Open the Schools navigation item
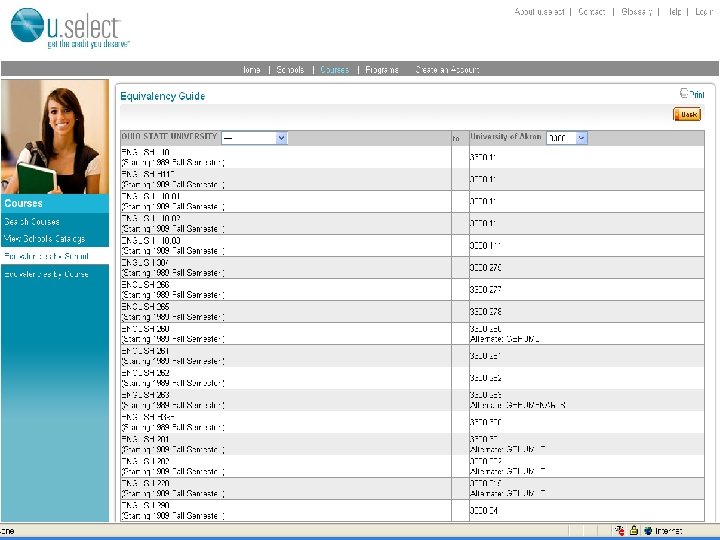The width and height of the screenshot is (720, 540). coord(290,70)
